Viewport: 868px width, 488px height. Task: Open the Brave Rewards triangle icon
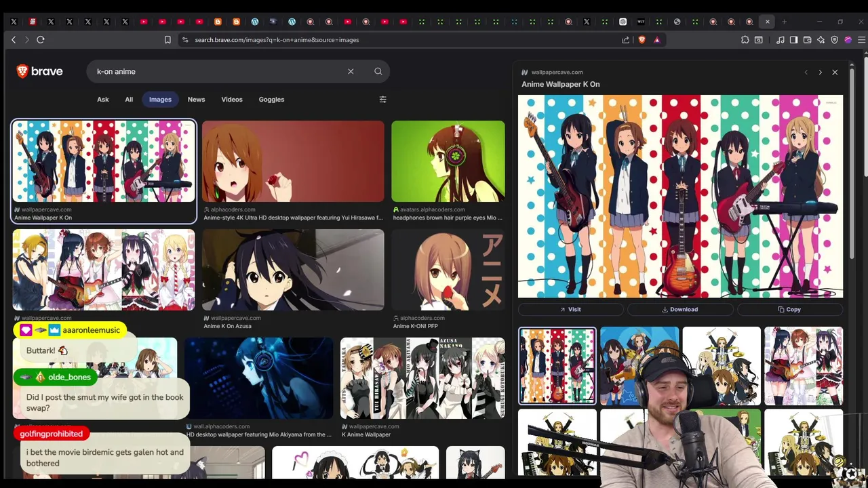(x=656, y=40)
